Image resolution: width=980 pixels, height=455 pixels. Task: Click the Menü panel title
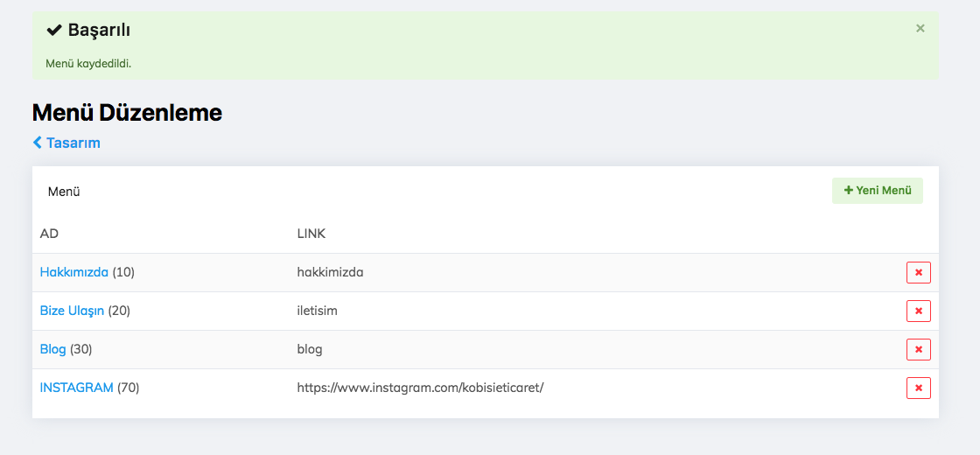pyautogui.click(x=64, y=192)
